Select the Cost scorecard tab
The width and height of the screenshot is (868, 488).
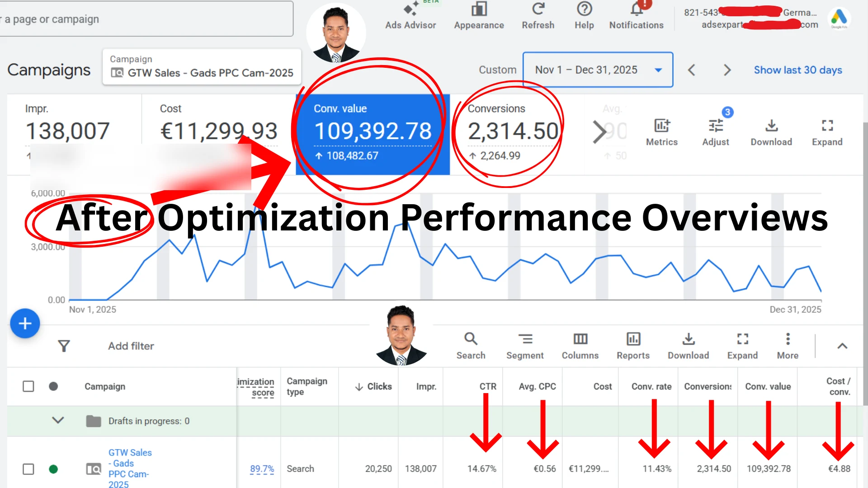point(219,134)
